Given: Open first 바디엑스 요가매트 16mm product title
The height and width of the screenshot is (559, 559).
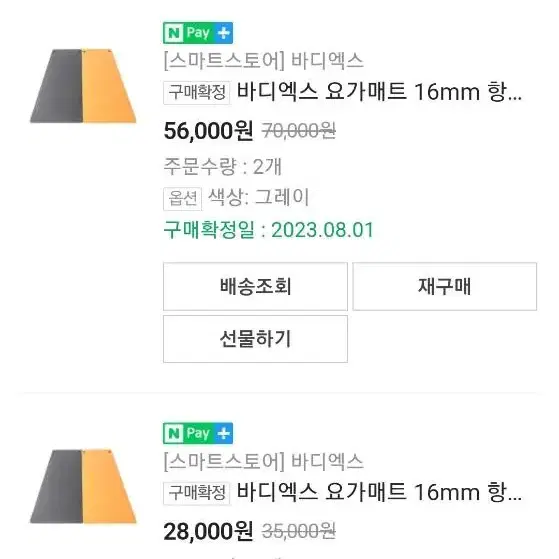Looking at the screenshot, I should tap(379, 92).
